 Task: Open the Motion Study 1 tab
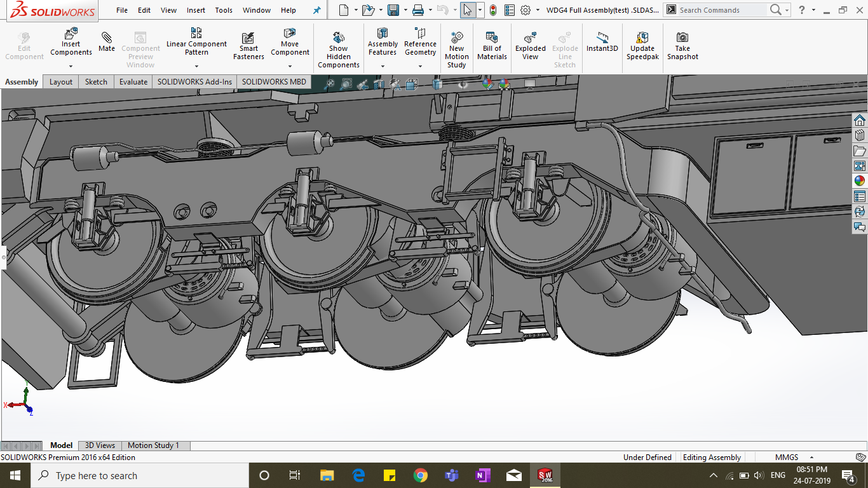pos(153,445)
